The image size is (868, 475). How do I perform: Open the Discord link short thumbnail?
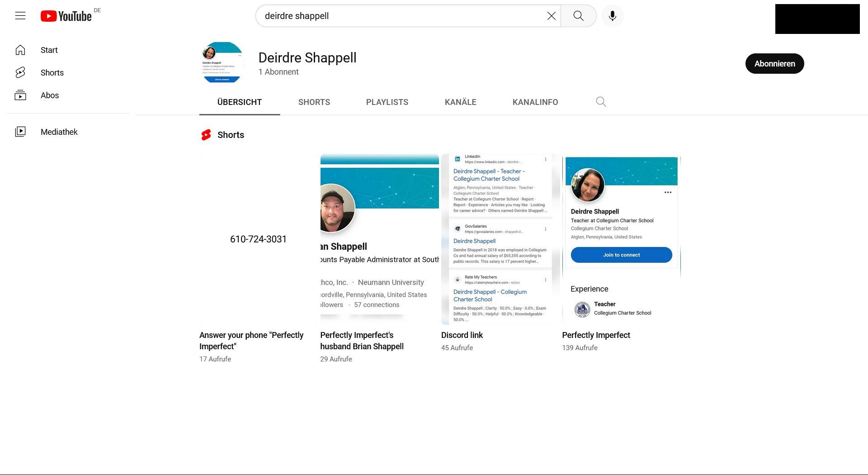pyautogui.click(x=500, y=239)
